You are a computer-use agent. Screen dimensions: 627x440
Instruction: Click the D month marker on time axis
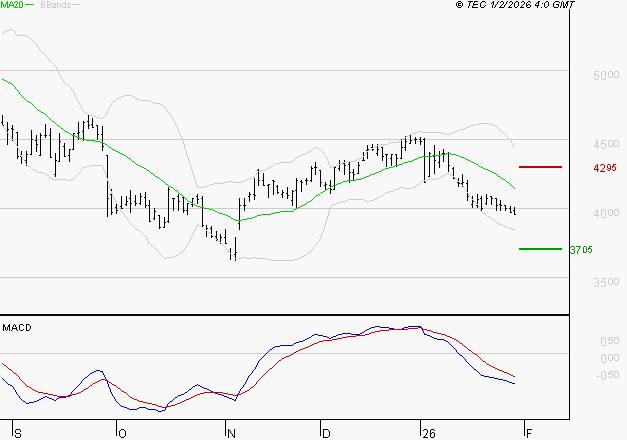pos(326,433)
